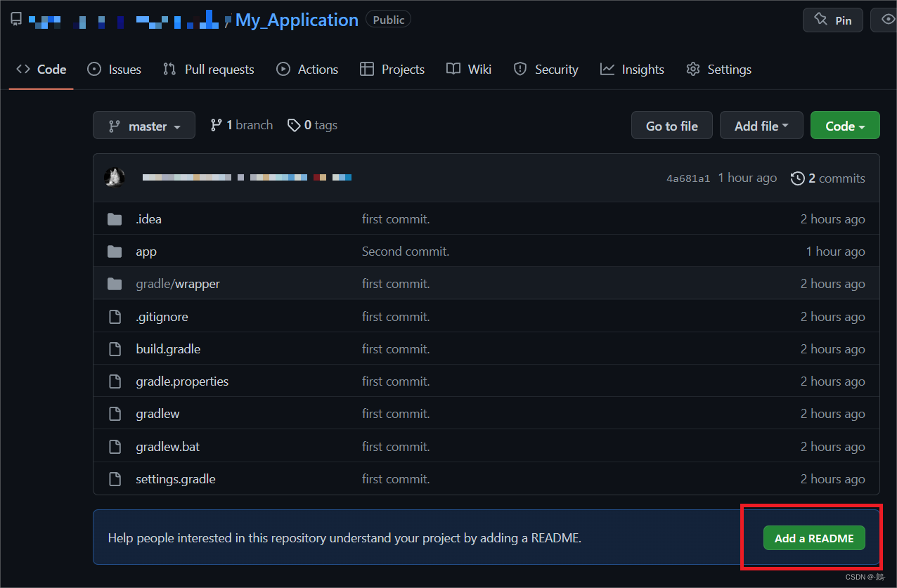View the Security tab
The width and height of the screenshot is (897, 588).
click(546, 69)
